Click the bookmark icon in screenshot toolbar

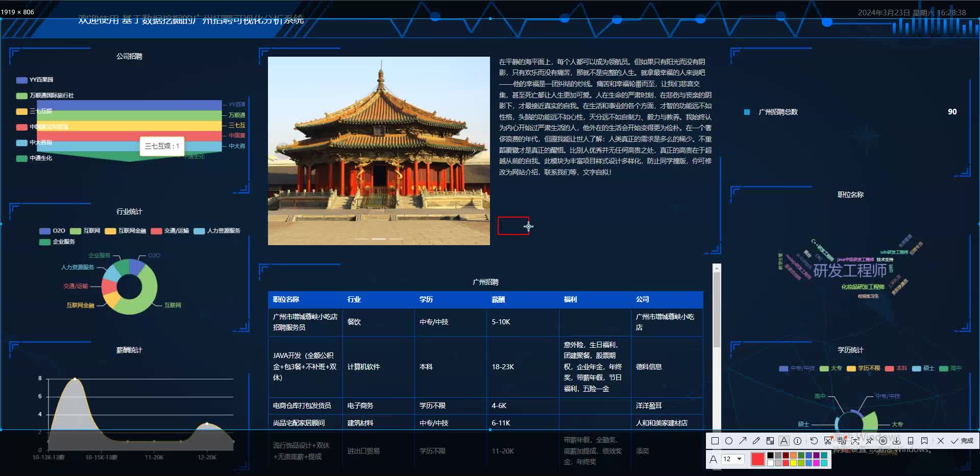tap(924, 441)
